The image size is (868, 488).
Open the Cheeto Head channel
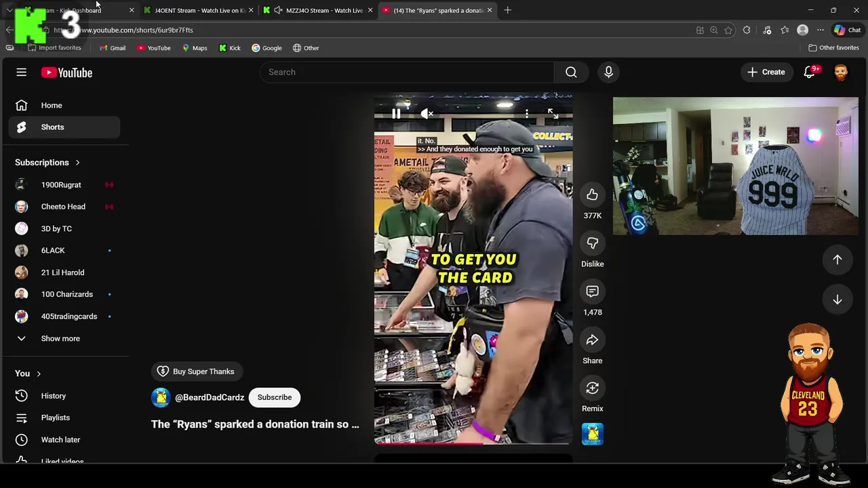tap(64, 207)
